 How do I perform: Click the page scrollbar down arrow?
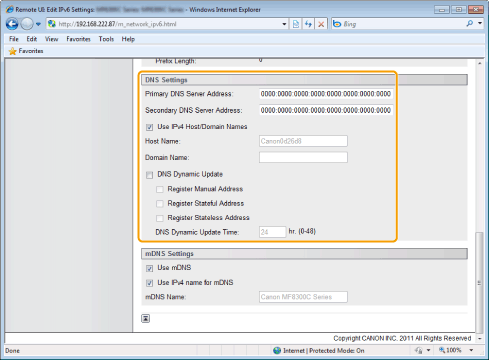pyautogui.click(x=479, y=338)
